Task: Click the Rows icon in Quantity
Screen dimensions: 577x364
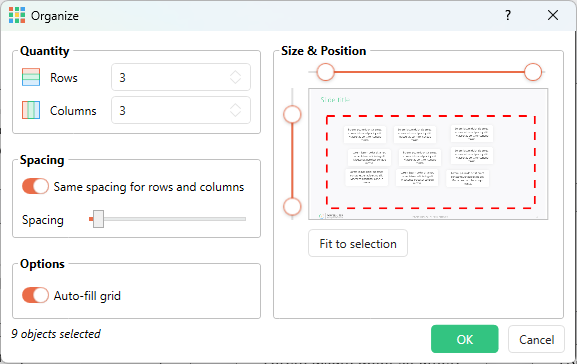Action: click(31, 77)
